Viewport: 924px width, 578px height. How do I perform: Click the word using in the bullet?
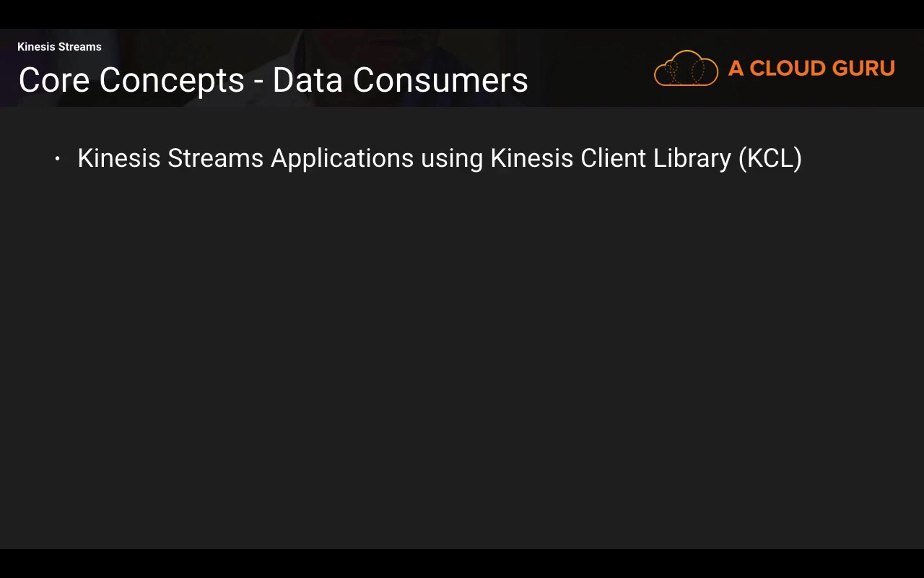pos(451,160)
